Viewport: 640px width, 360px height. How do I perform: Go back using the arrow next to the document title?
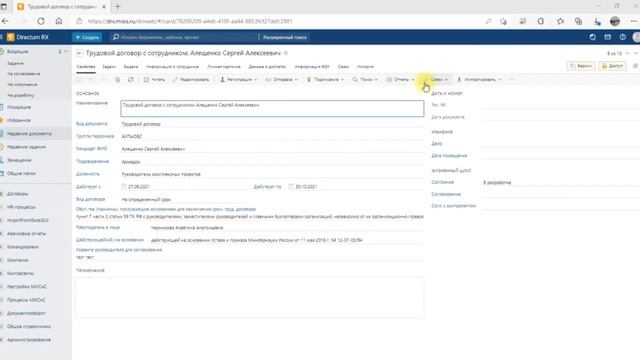point(79,53)
